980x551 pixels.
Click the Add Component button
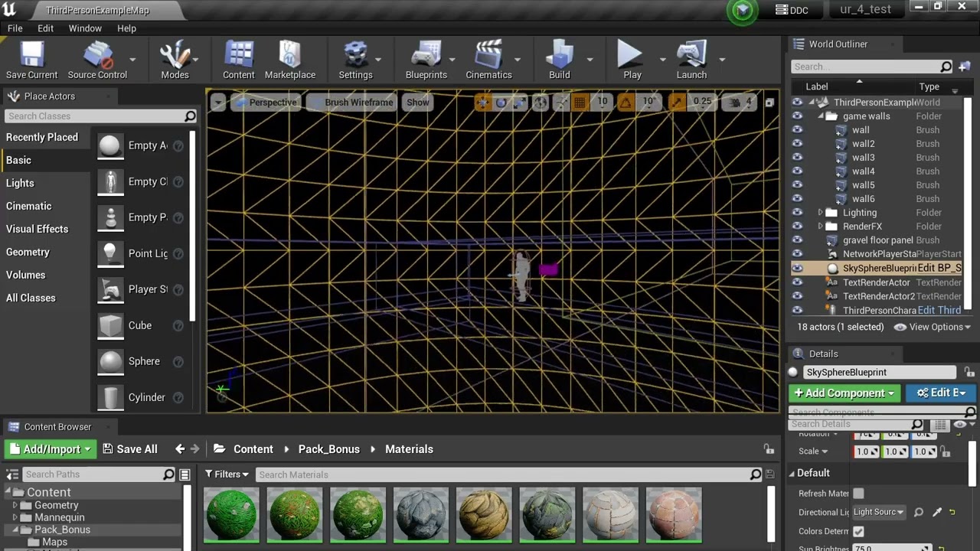(844, 393)
